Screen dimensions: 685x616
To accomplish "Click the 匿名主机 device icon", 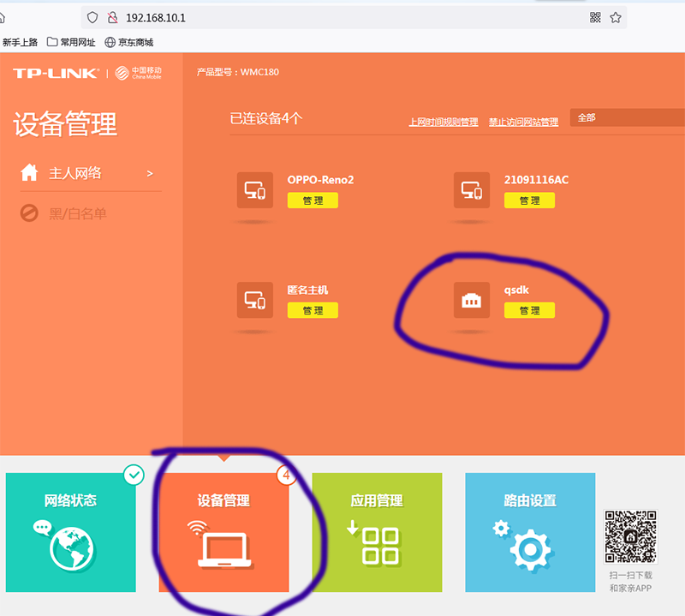I will tap(254, 299).
